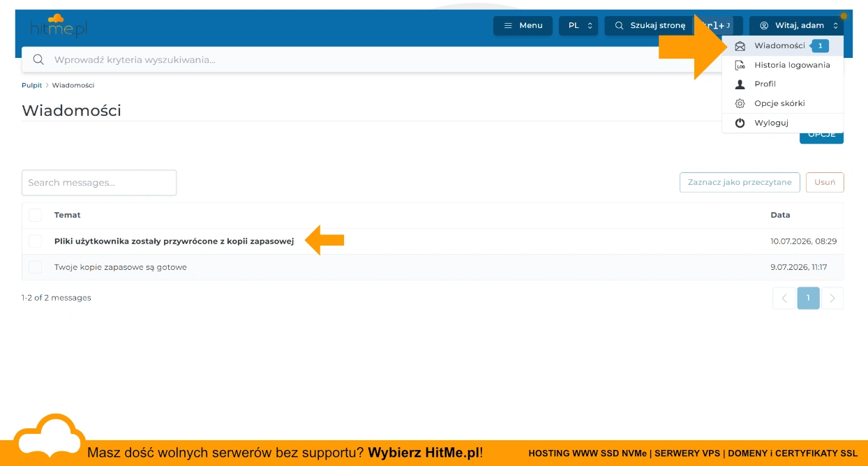Click the unread count badge next to Wiadomości
Image resolution: width=868 pixels, height=466 pixels.
(x=820, y=46)
